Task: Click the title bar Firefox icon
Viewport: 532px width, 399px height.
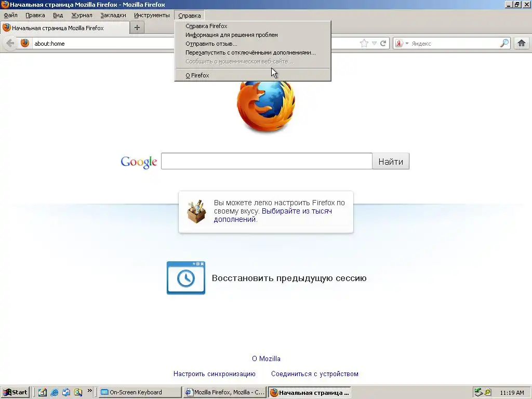Action: [5, 4]
